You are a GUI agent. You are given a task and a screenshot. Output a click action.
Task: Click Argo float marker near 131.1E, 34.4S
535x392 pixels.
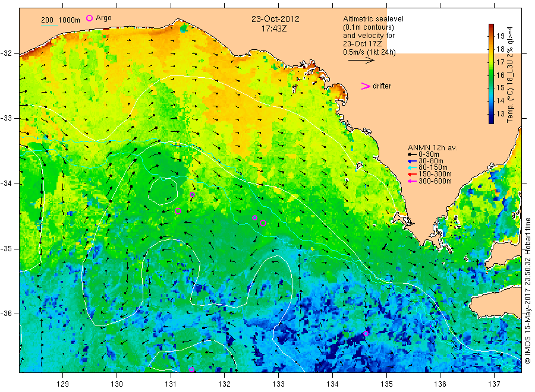click(178, 211)
